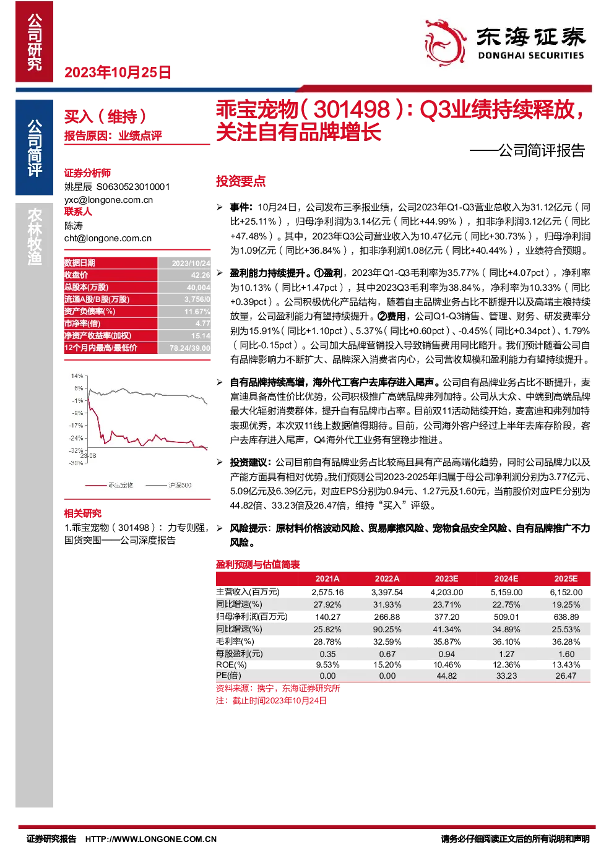Click the 相关研究 heading
Screen dimensions: 614x868
pyautogui.click(x=83, y=513)
